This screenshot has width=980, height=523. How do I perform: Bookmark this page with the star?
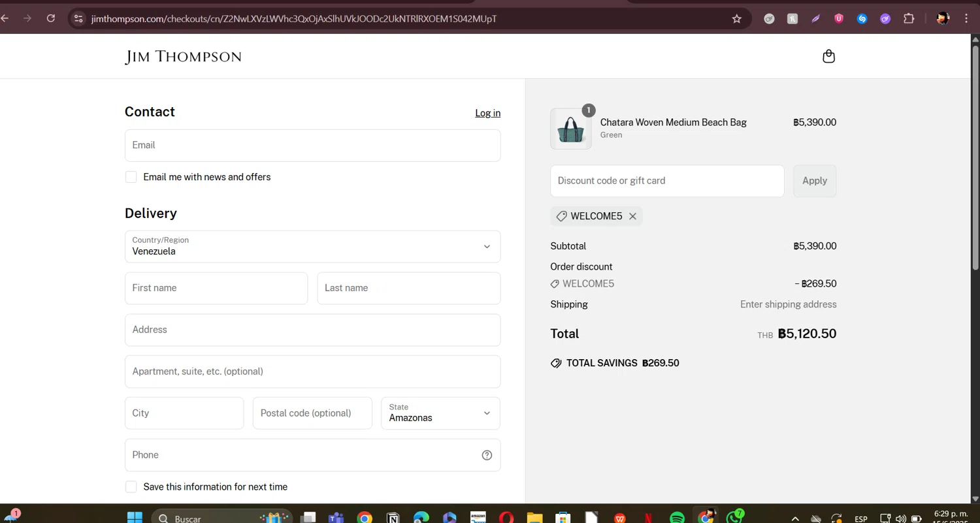[x=737, y=19]
